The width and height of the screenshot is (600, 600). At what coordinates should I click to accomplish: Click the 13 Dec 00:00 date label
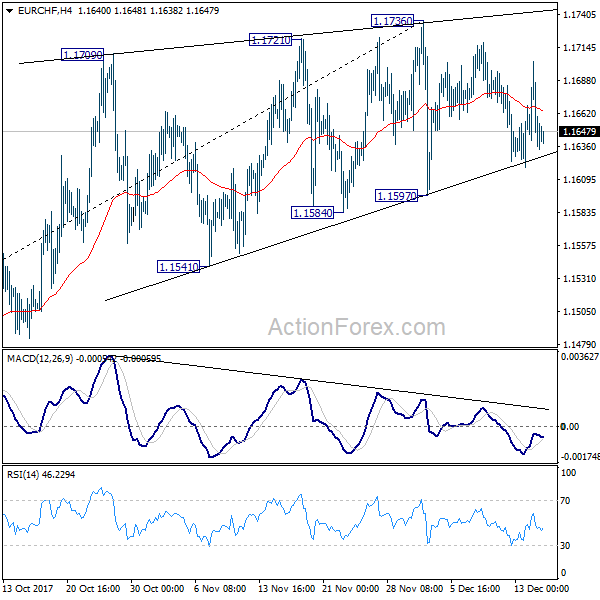(x=541, y=588)
